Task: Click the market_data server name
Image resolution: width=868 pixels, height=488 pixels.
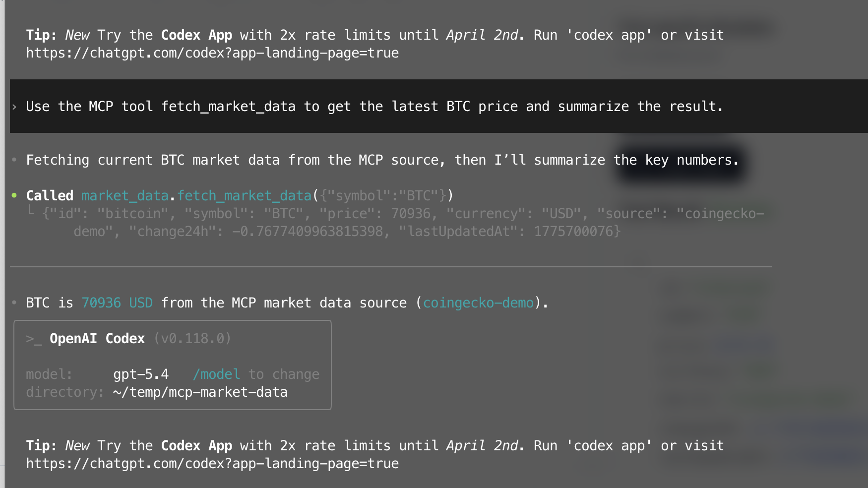Action: [x=125, y=196]
